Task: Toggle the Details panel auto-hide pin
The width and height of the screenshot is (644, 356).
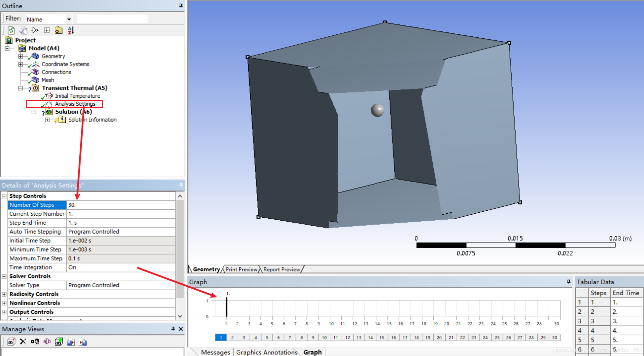Action: pyautogui.click(x=181, y=185)
